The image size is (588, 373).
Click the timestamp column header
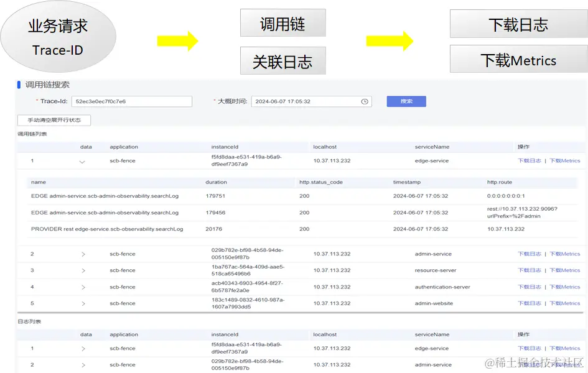pyautogui.click(x=407, y=182)
